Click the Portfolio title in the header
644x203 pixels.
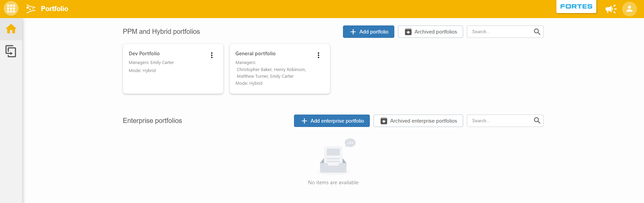(54, 9)
